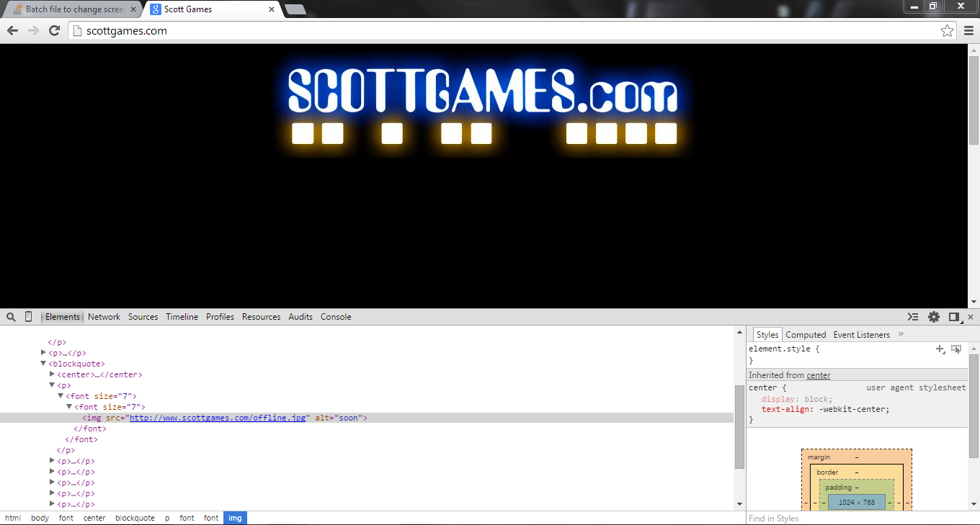Change DevTools dock side icon
The image size is (980, 525).
[x=954, y=317]
